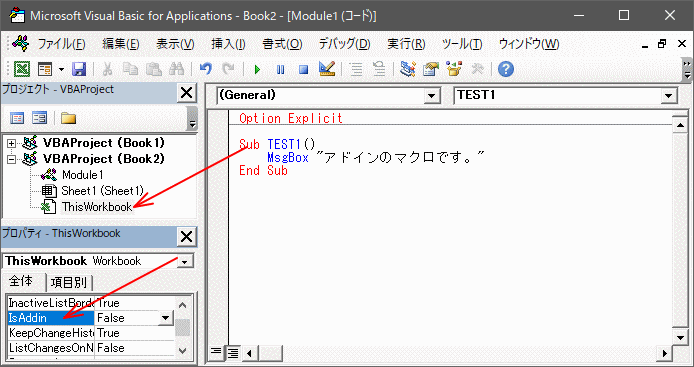
Task: Click the Find binoculars icon
Action: point(177,69)
